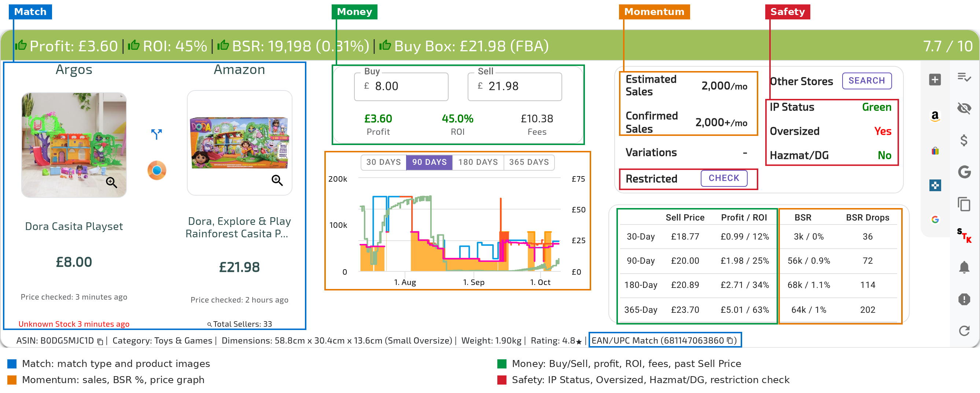The image size is (980, 393).
Task: Click the copy pages icon in sidebar
Action: [964, 204]
